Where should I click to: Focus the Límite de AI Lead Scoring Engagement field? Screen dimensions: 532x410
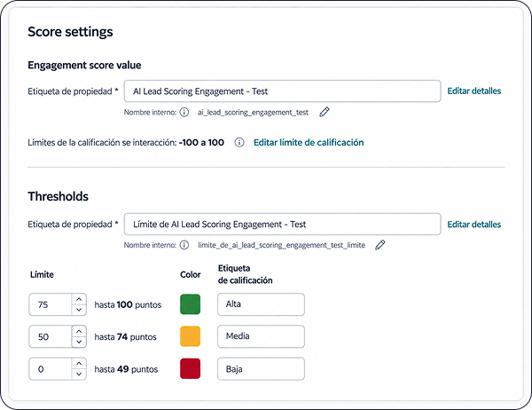click(282, 225)
